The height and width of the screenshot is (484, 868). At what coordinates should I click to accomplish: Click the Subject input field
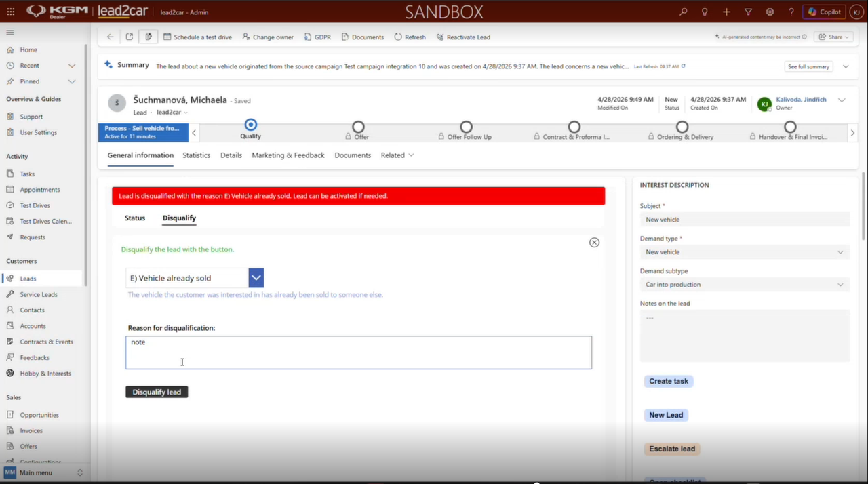pos(745,220)
